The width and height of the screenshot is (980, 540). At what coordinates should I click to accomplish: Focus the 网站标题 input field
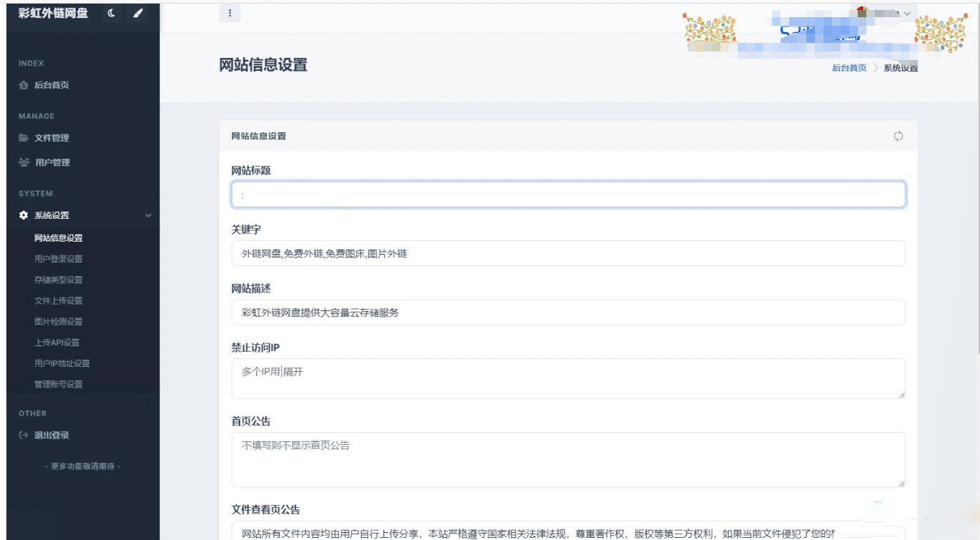point(568,195)
